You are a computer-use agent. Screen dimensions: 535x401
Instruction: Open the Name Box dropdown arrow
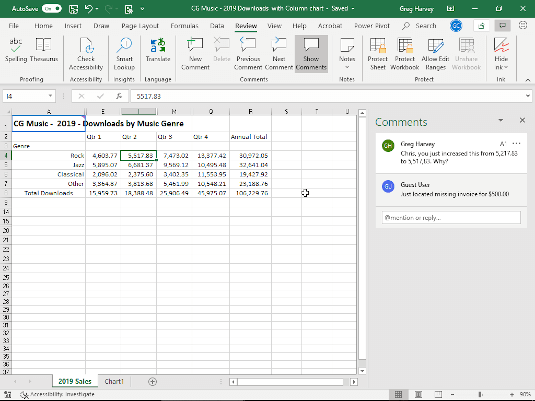point(50,96)
